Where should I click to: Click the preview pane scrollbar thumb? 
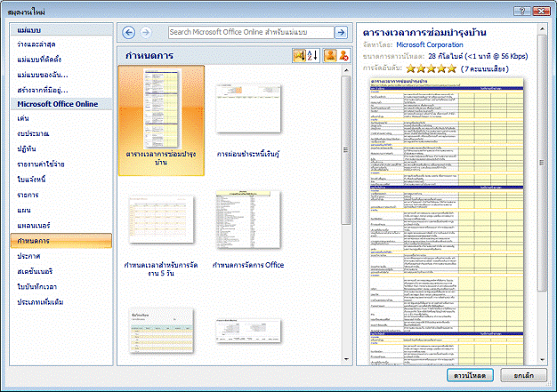pyautogui.click(x=542, y=163)
